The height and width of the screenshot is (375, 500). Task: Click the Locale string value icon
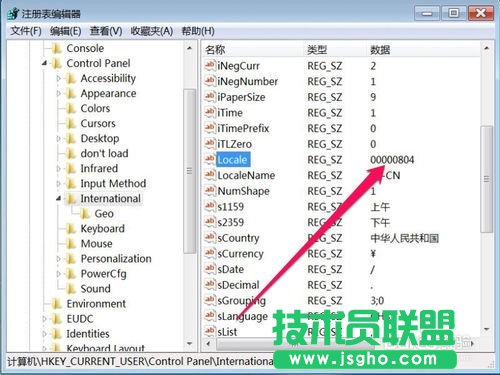tap(210, 159)
